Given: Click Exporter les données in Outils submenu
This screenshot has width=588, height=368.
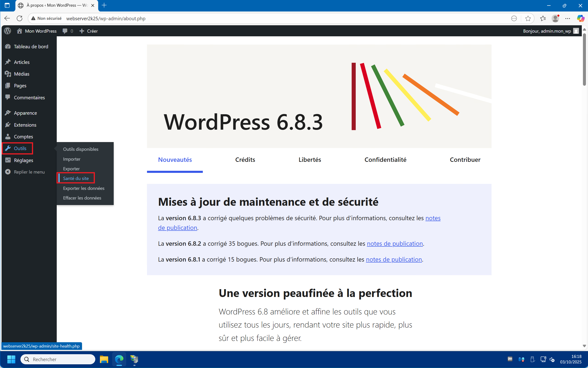Looking at the screenshot, I should click(x=84, y=188).
